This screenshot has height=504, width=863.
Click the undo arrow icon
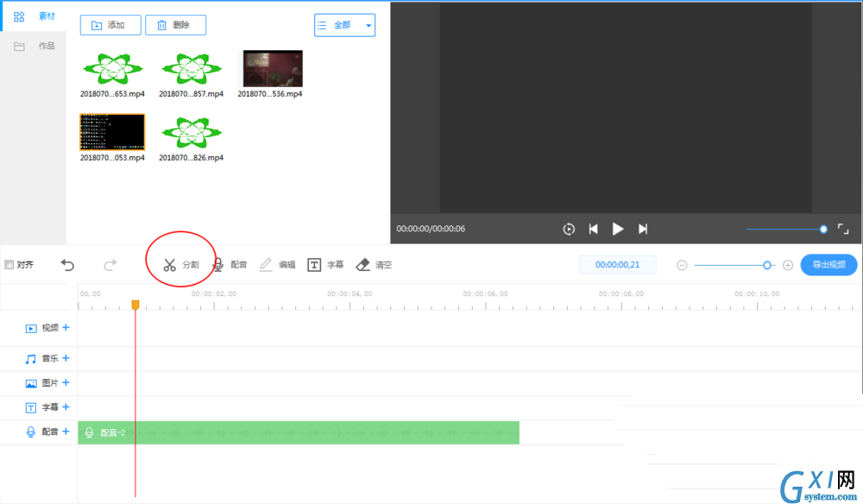[67, 265]
